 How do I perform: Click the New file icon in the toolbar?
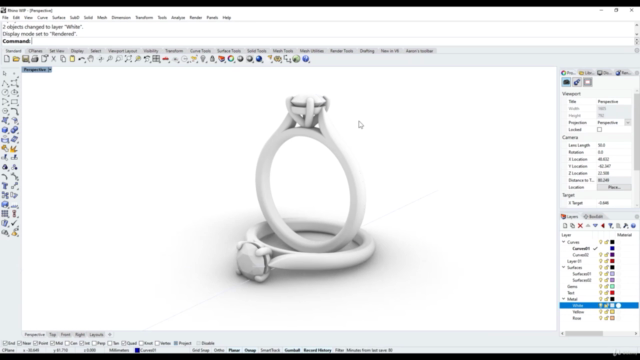(7, 59)
